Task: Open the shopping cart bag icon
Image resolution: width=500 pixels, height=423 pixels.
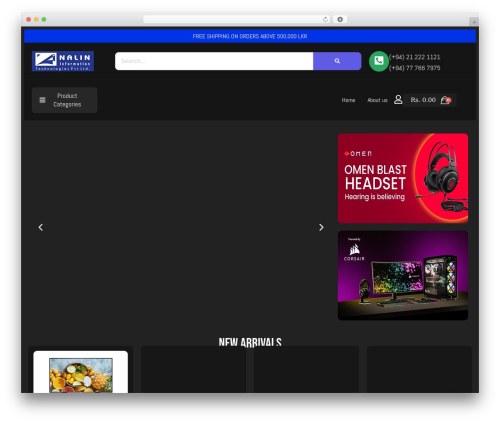Action: pos(445,100)
